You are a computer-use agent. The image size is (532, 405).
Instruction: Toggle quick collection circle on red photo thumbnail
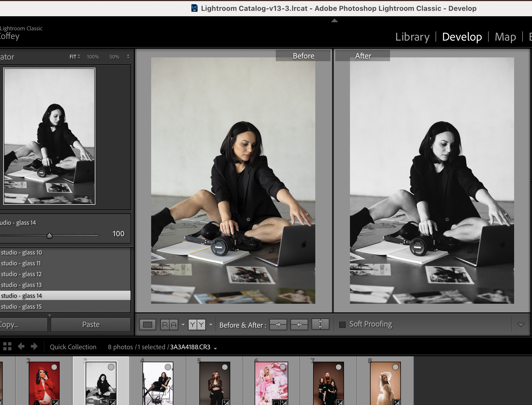54,367
